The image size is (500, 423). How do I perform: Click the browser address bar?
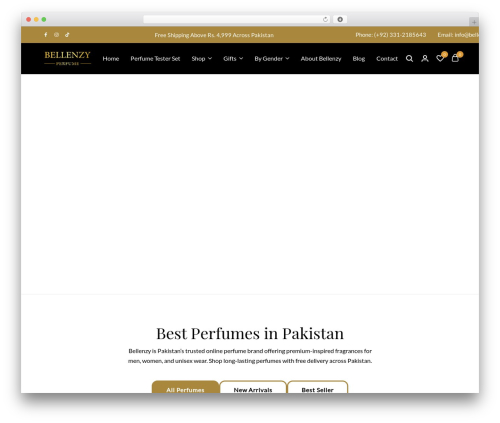[x=237, y=19]
